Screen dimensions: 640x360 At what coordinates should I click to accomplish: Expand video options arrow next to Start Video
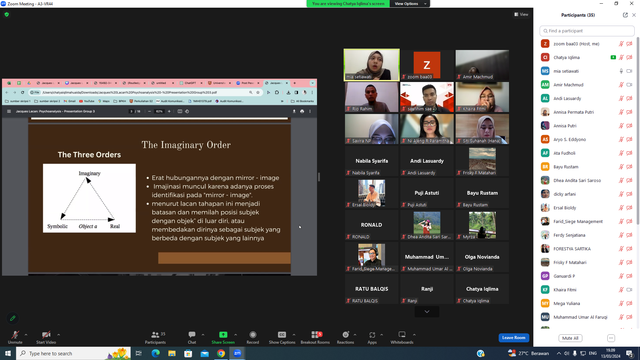pos(58,335)
